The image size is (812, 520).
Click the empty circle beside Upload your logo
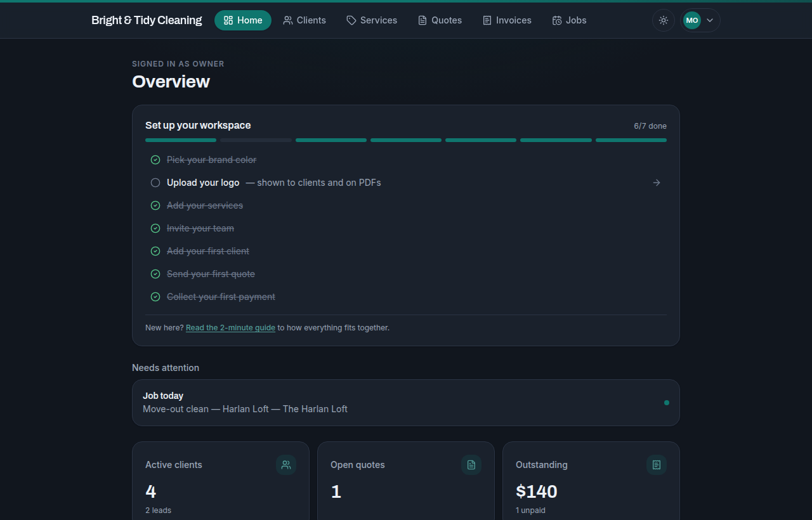coord(155,183)
